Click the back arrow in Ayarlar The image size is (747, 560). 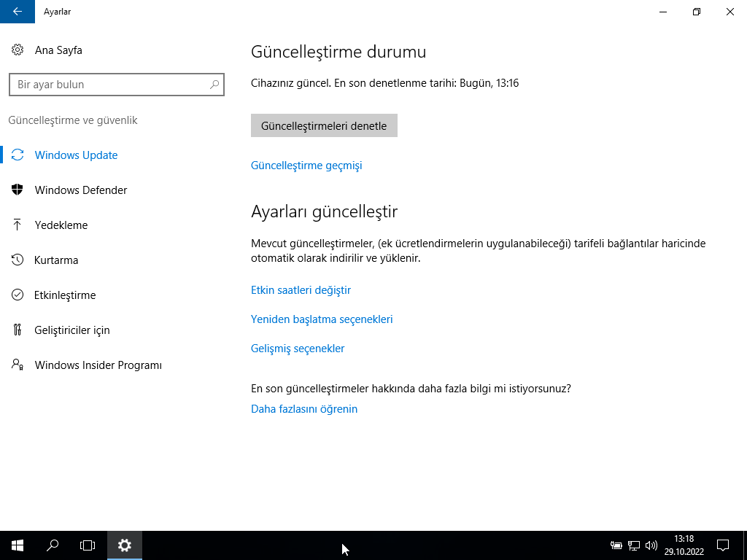click(18, 12)
